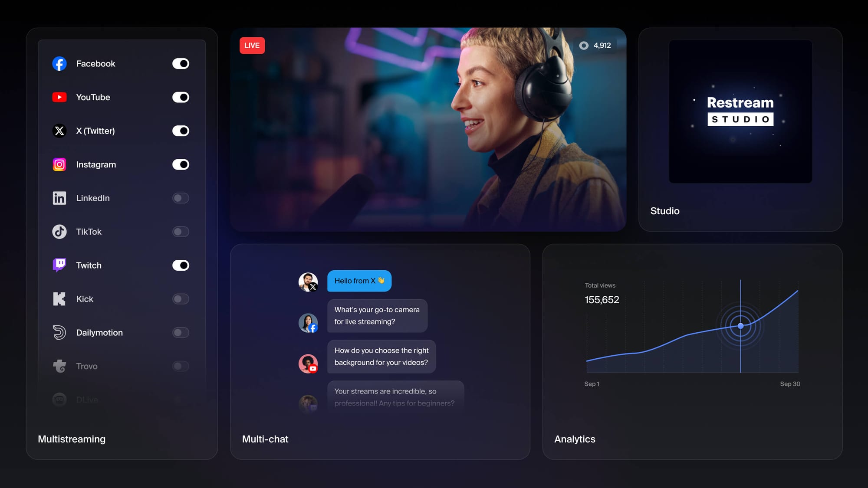Image resolution: width=868 pixels, height=488 pixels.
Task: Click the viewer count display
Action: pyautogui.click(x=595, y=45)
